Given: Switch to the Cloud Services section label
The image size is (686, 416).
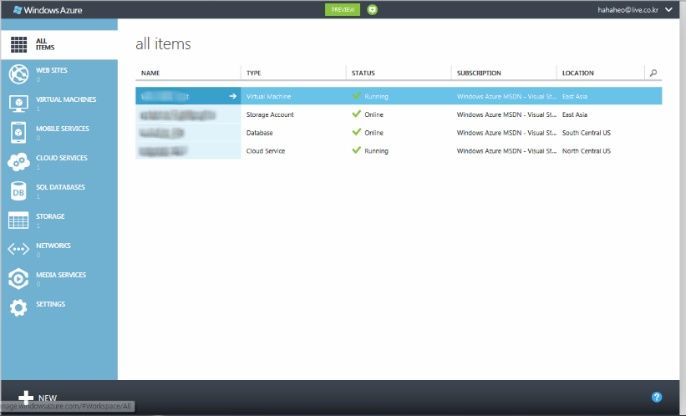Looking at the screenshot, I should click(x=62, y=158).
